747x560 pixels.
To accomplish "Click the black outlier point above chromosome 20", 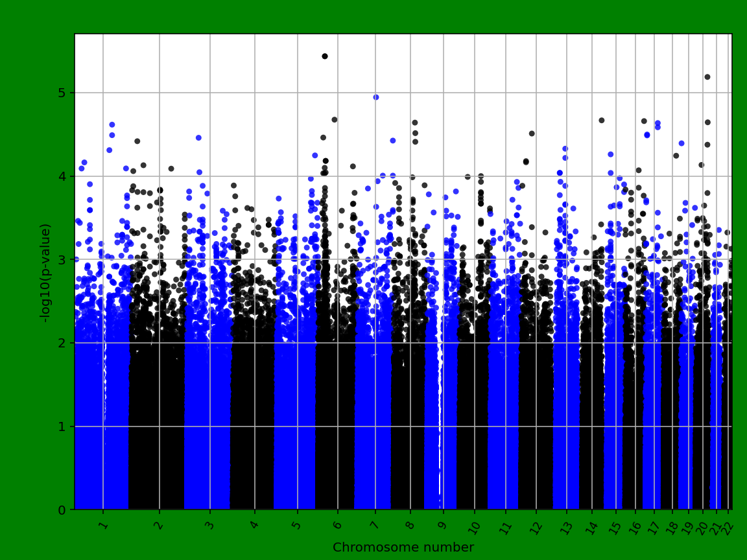I will (x=706, y=76).
